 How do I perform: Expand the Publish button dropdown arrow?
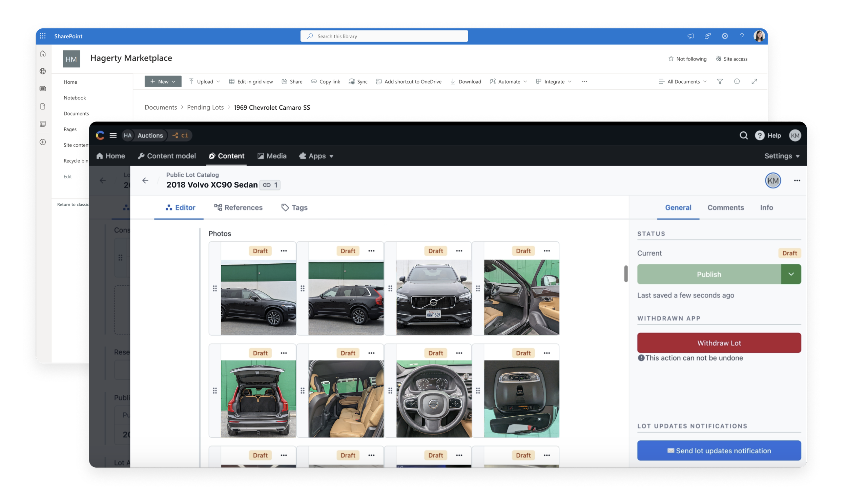790,274
